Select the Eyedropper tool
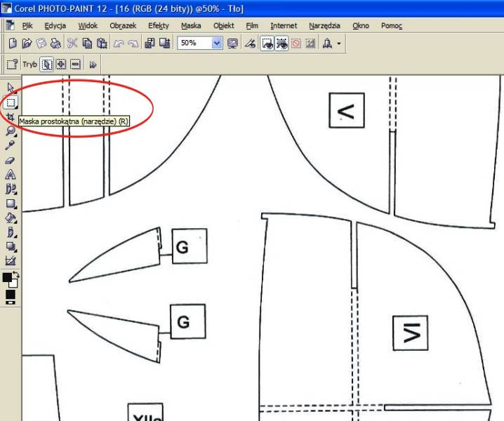This screenshot has height=421, width=504. click(11, 145)
